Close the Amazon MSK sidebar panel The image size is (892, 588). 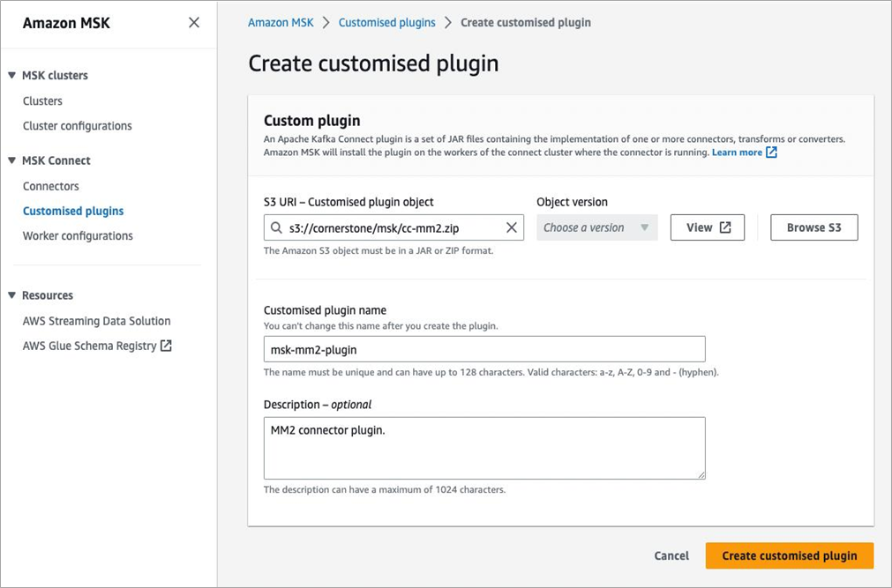(x=194, y=23)
